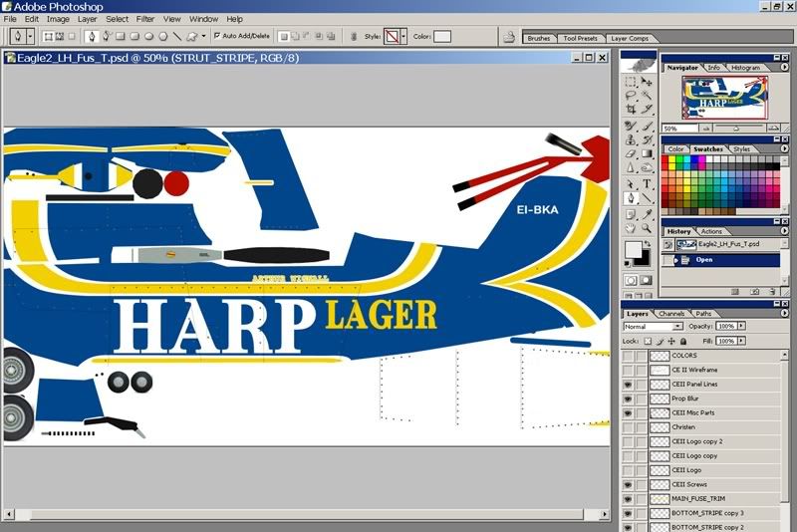797x532 pixels.
Task: Create new snapshot in History panel
Action: tap(755, 292)
